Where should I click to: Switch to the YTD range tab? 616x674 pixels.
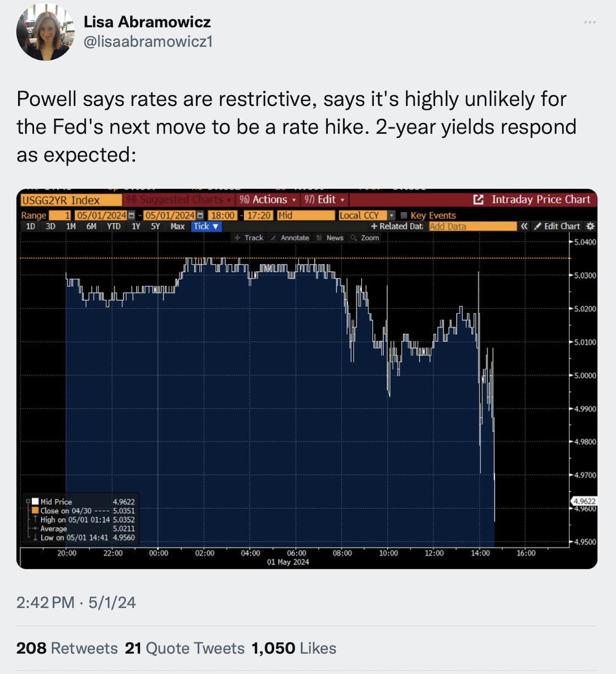tap(114, 226)
